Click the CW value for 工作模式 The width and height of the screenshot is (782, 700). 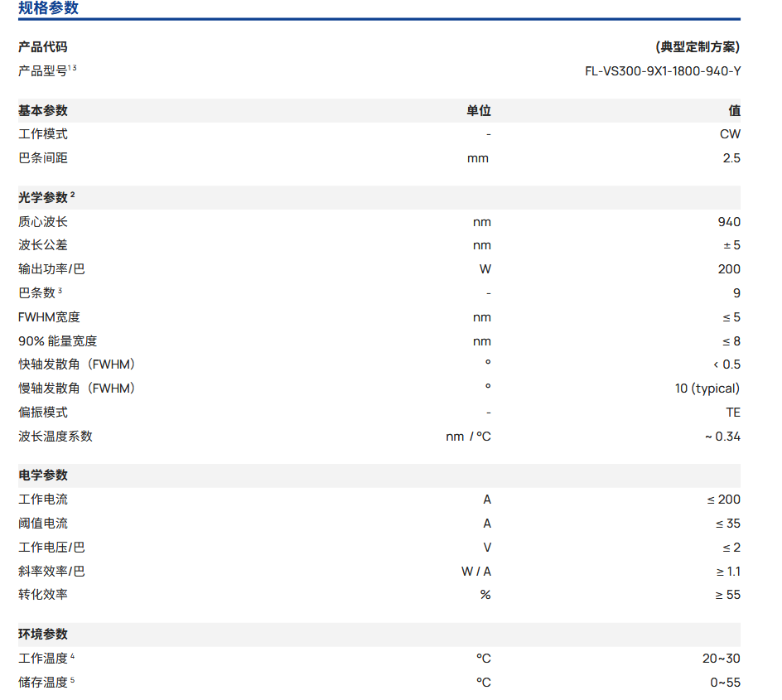point(730,134)
